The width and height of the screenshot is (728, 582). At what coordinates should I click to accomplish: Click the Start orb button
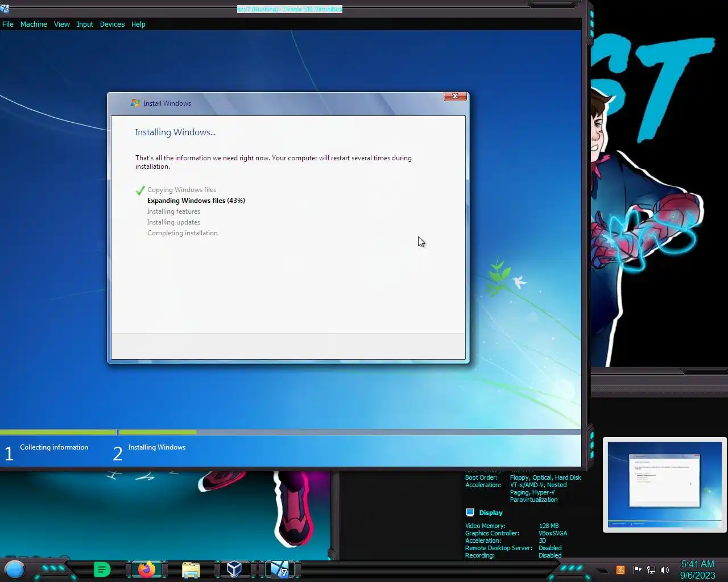(15, 569)
